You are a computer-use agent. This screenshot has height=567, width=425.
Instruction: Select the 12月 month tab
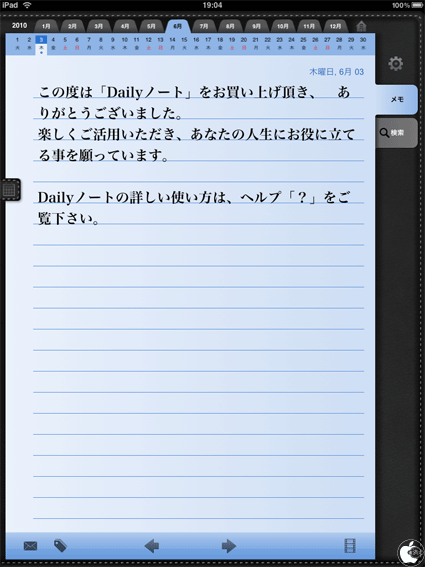335,26
